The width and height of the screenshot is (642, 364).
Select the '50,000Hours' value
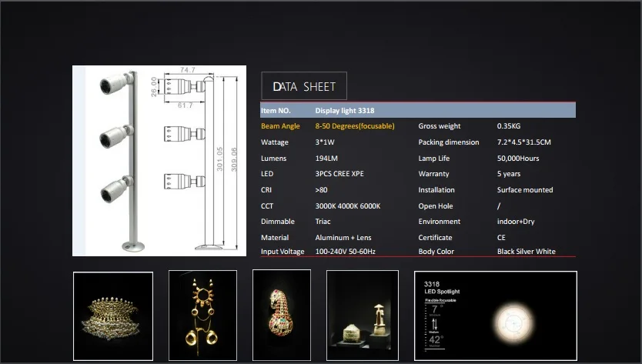(x=518, y=158)
